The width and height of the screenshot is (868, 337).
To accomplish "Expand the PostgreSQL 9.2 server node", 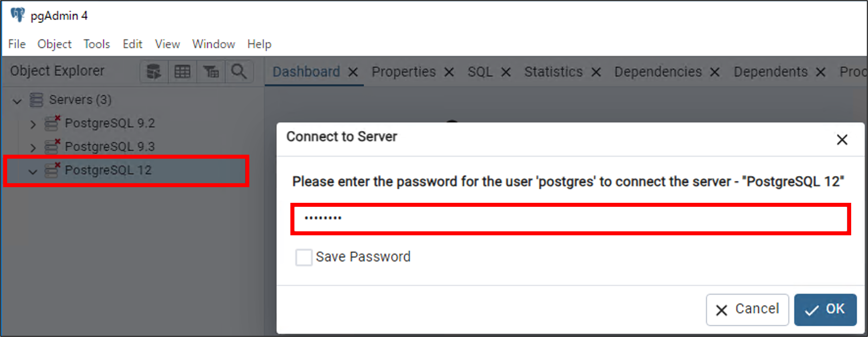I will (x=33, y=124).
